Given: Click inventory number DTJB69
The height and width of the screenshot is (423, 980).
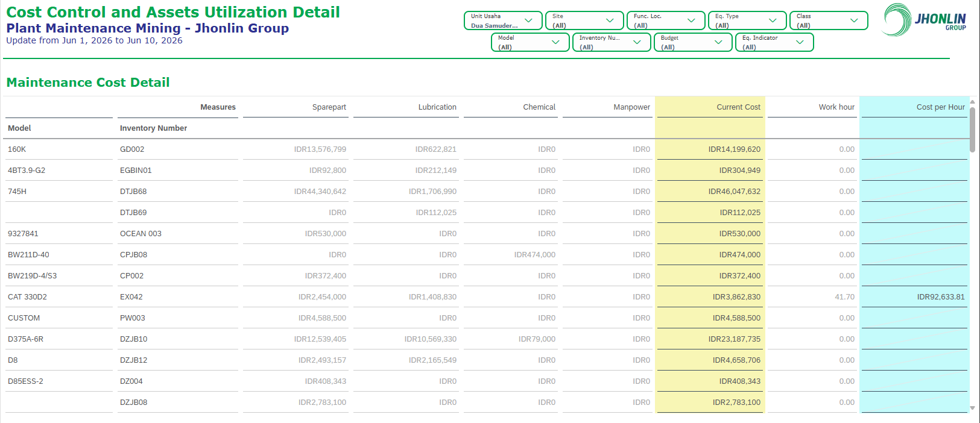Looking at the screenshot, I should (x=133, y=213).
